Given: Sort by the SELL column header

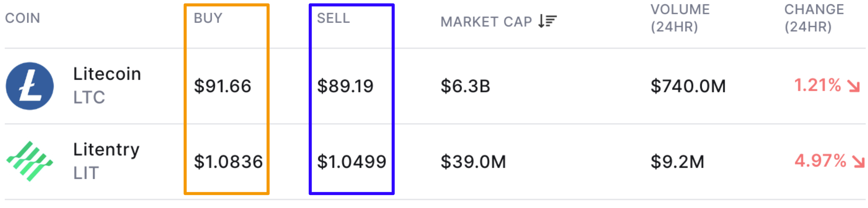Looking at the screenshot, I should [333, 18].
